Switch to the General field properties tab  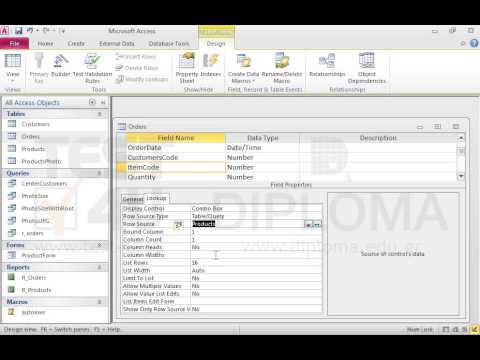[133, 199]
